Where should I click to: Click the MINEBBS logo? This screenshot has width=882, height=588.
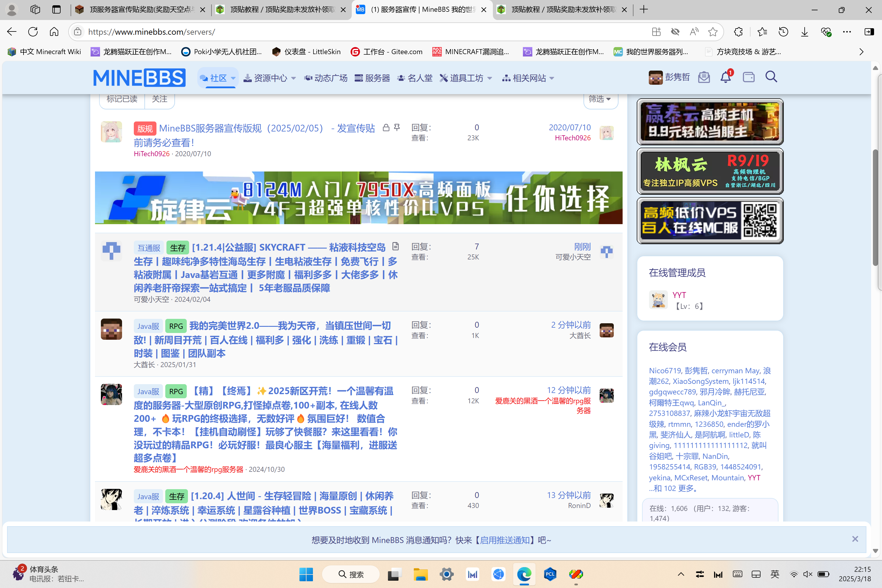pos(139,78)
